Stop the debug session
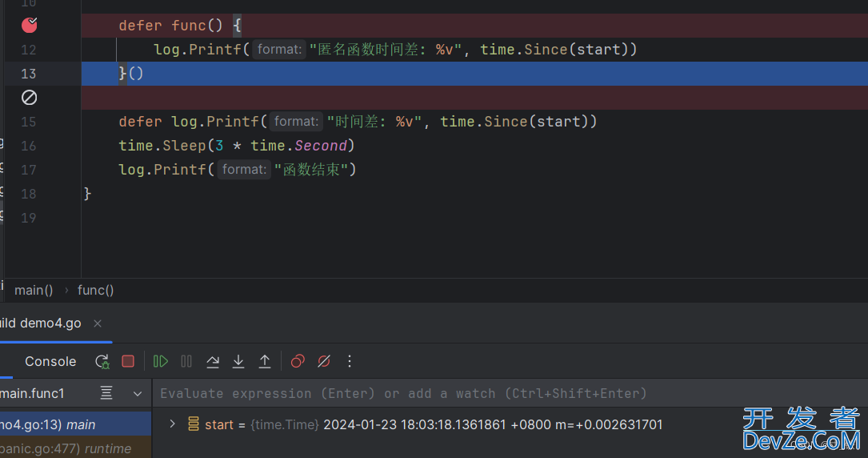Viewport: 868px width, 458px height. (128, 362)
